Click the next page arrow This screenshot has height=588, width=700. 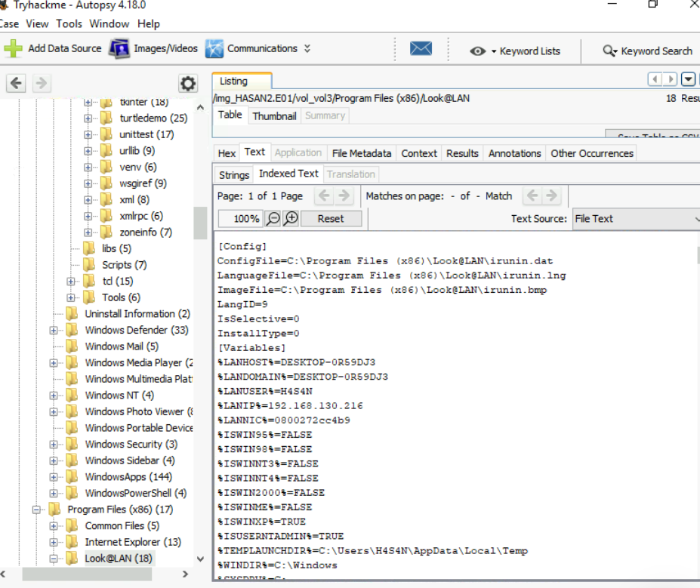(344, 195)
